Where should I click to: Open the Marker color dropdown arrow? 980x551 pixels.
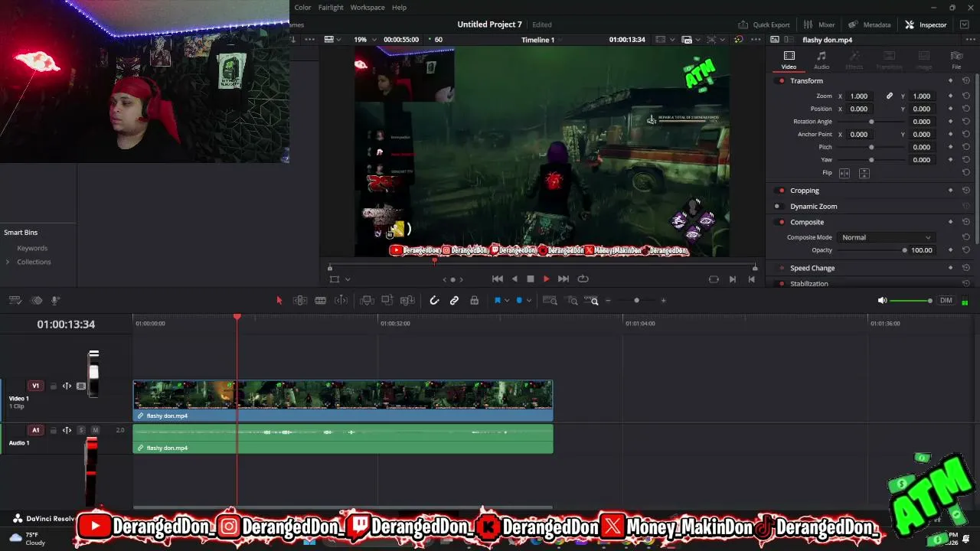pos(528,301)
